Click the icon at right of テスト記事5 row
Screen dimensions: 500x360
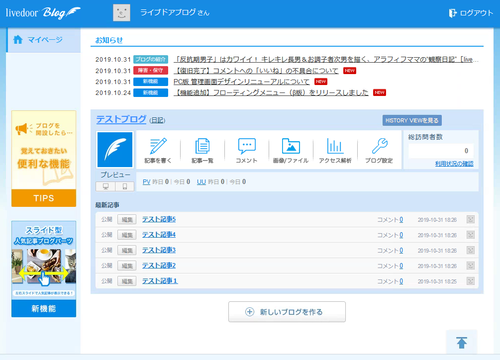pos(470,219)
